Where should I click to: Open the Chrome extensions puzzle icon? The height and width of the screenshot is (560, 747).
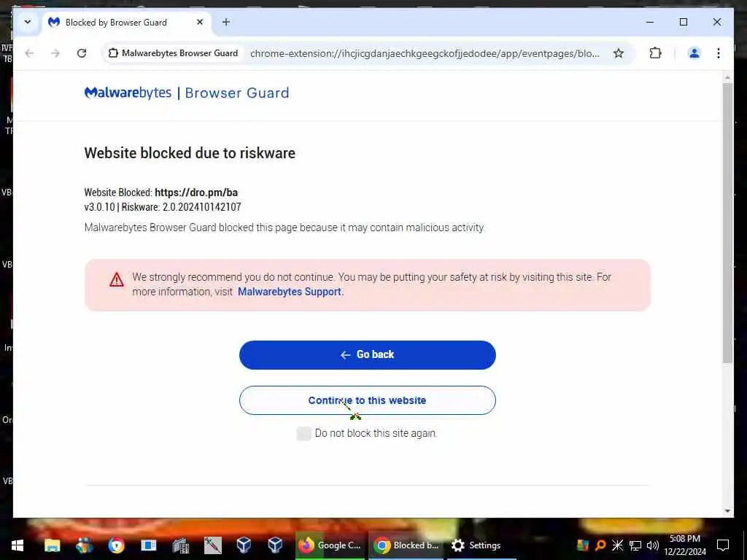(656, 52)
